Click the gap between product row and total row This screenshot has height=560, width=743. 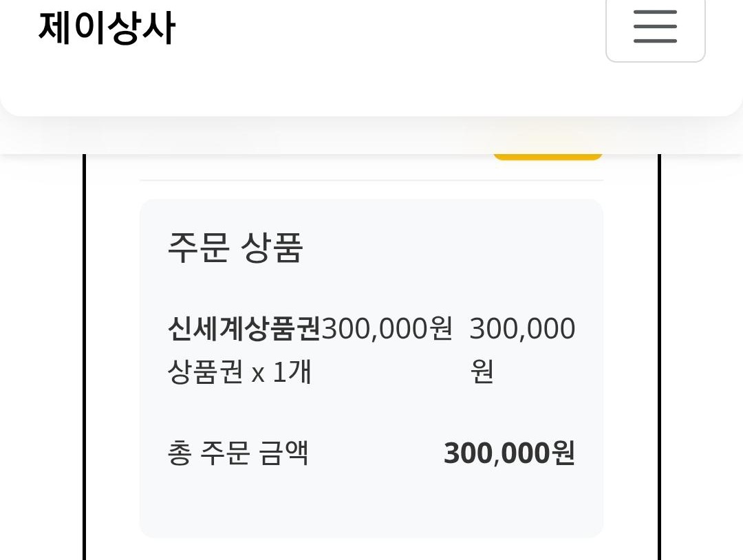pyautogui.click(x=371, y=413)
